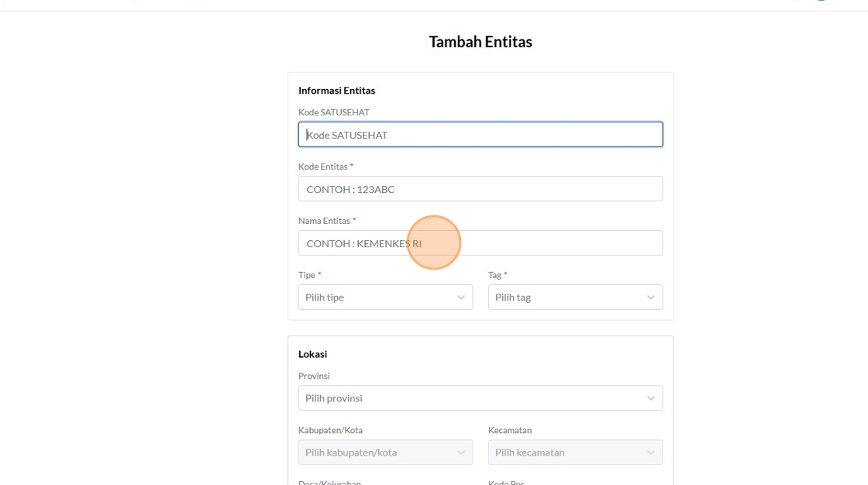This screenshot has height=485, width=868.
Task: Click the "Kode SATUSEHAT" field label
Action: coord(334,112)
